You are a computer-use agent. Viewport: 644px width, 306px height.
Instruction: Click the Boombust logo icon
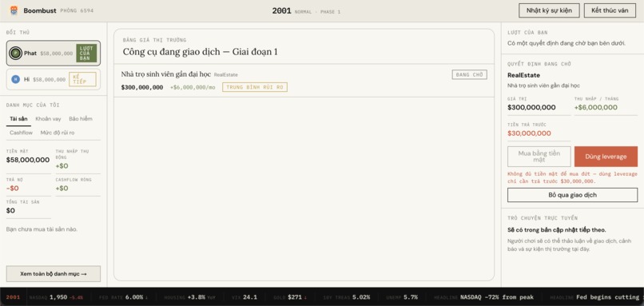(14, 10)
